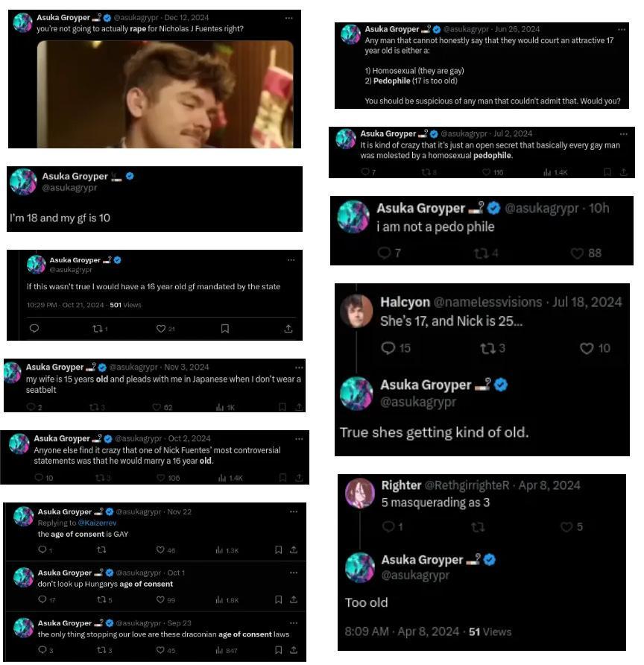
Task: Click the reply icon under the Oct 21, 2024 tweet
Action: click(34, 328)
